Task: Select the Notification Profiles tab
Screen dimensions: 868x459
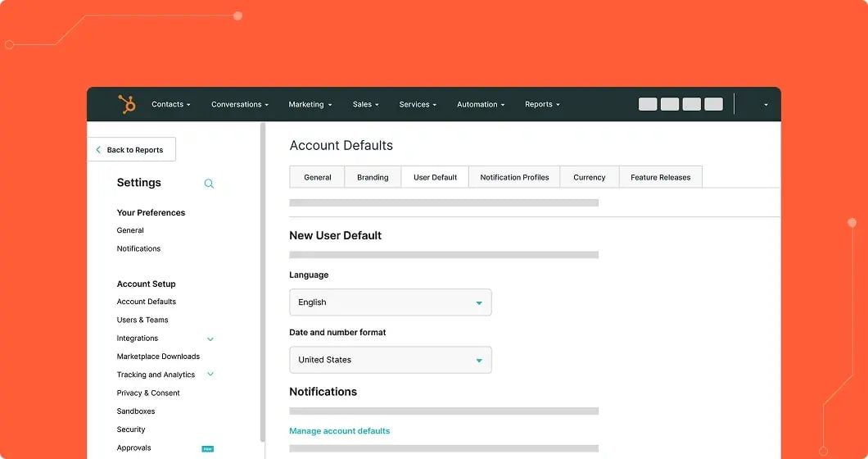Action: point(514,177)
